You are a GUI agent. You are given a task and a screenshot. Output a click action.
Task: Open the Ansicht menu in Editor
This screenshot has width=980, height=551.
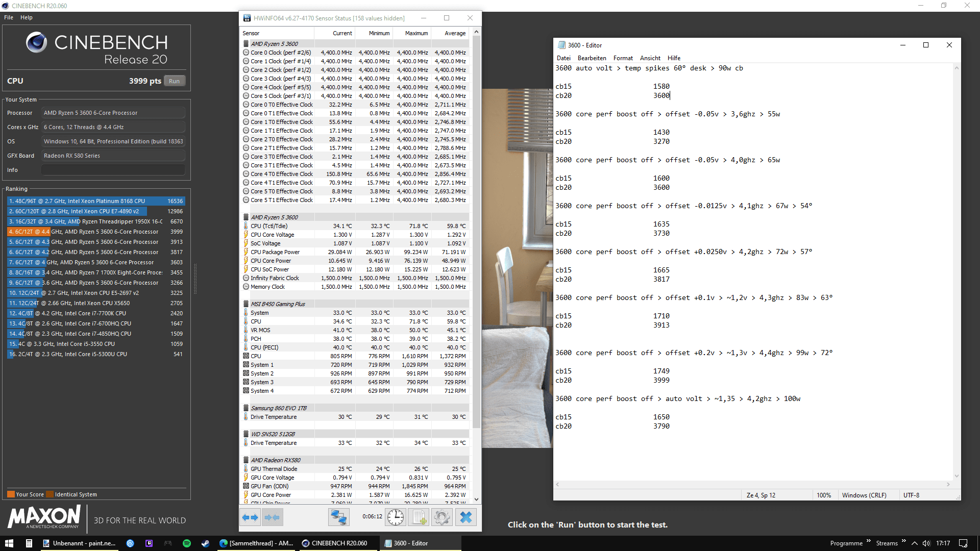(x=650, y=58)
